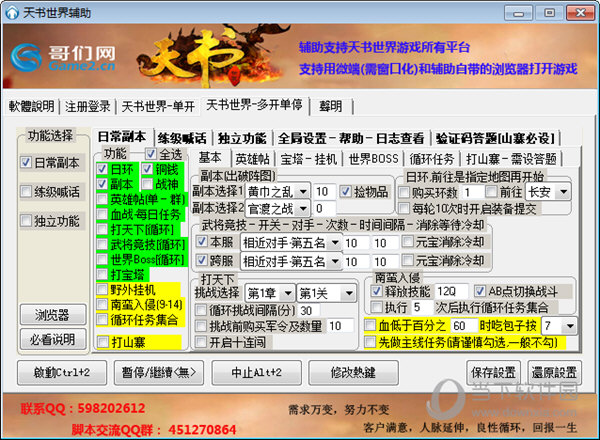
Task: Toggle 跨服 arena checkbox
Action: click(202, 260)
